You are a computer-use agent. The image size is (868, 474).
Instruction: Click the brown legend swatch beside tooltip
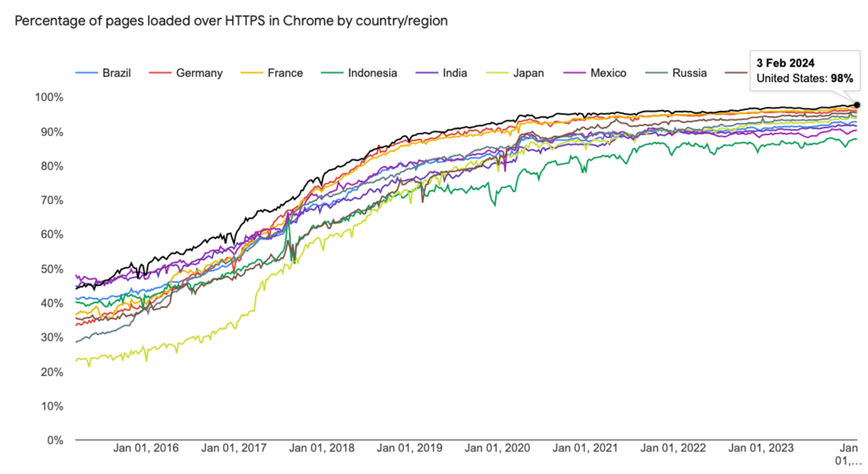[x=735, y=73]
